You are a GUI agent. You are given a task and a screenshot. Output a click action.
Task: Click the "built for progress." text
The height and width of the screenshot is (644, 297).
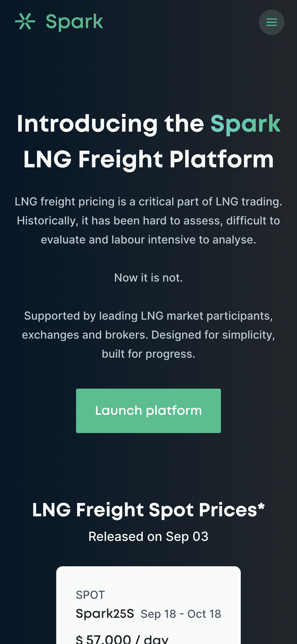click(x=148, y=354)
